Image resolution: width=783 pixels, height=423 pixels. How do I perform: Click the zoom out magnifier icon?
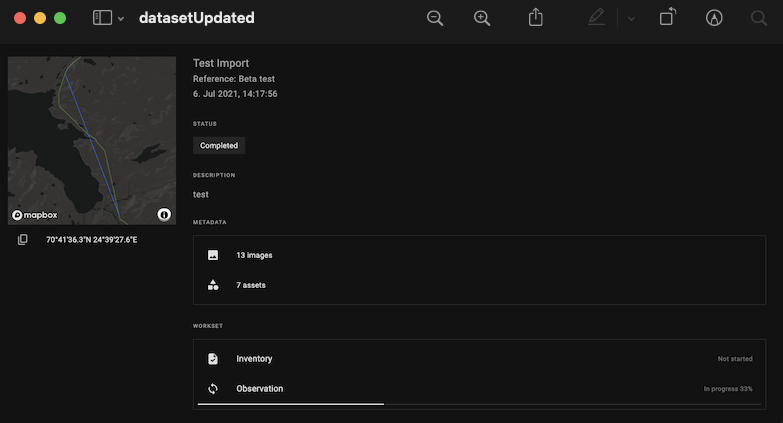435,18
